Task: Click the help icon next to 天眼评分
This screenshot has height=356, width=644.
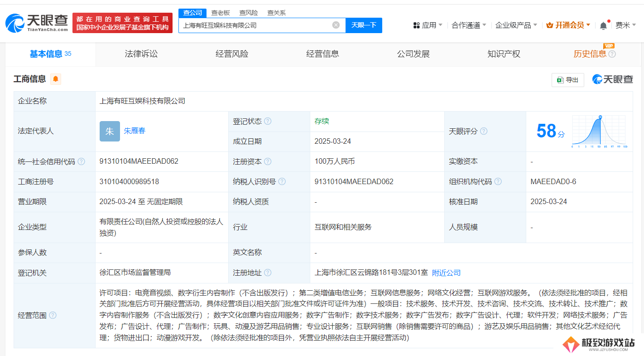Action: (484, 131)
